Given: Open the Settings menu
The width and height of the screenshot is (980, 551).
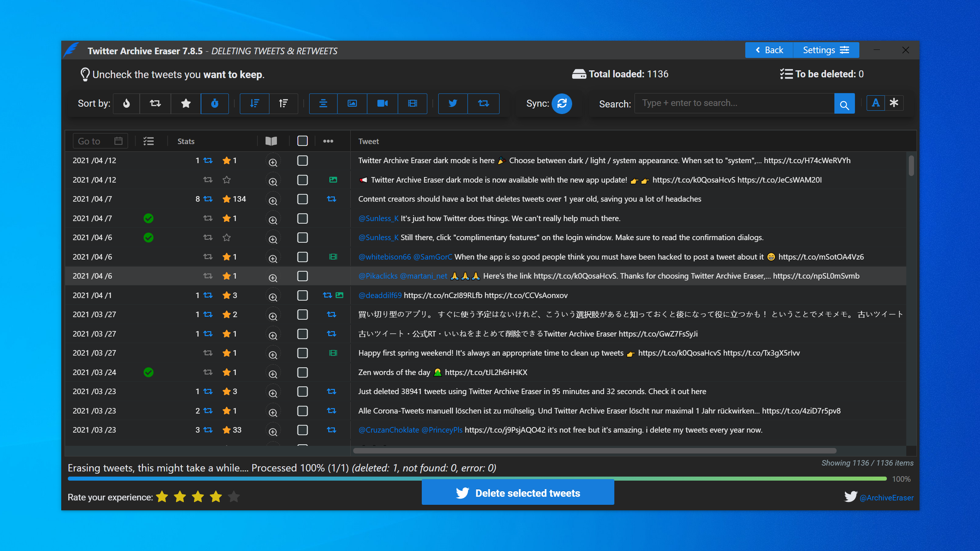Looking at the screenshot, I should pyautogui.click(x=825, y=50).
